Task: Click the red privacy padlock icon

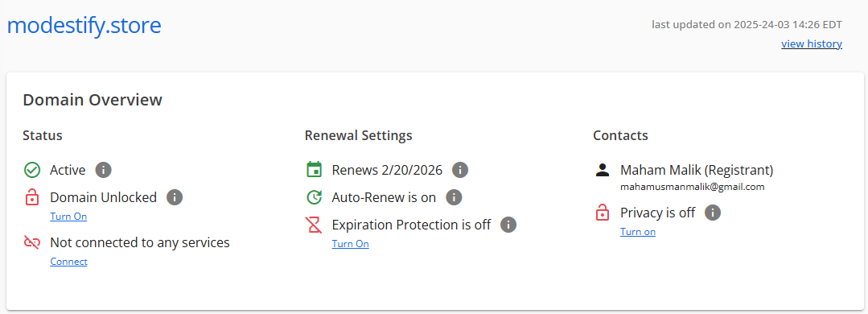Action: [603, 213]
